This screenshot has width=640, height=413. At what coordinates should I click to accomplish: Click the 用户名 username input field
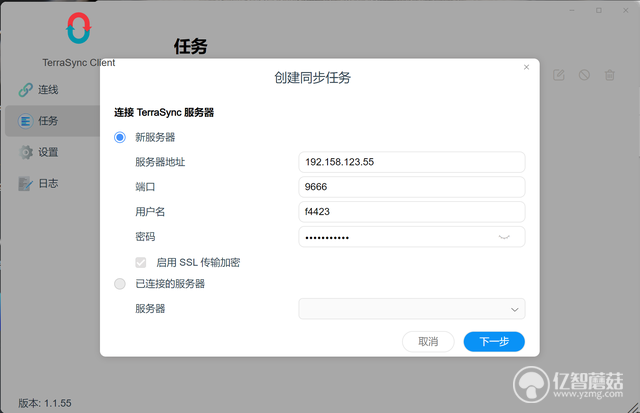[x=411, y=212]
